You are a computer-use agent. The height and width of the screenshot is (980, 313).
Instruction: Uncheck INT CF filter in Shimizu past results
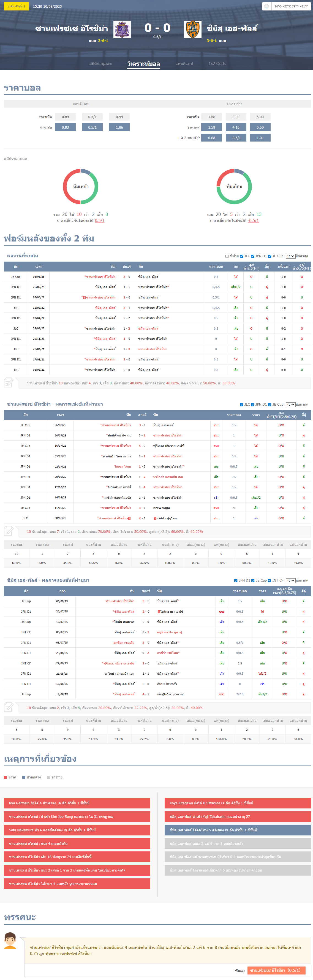click(270, 580)
